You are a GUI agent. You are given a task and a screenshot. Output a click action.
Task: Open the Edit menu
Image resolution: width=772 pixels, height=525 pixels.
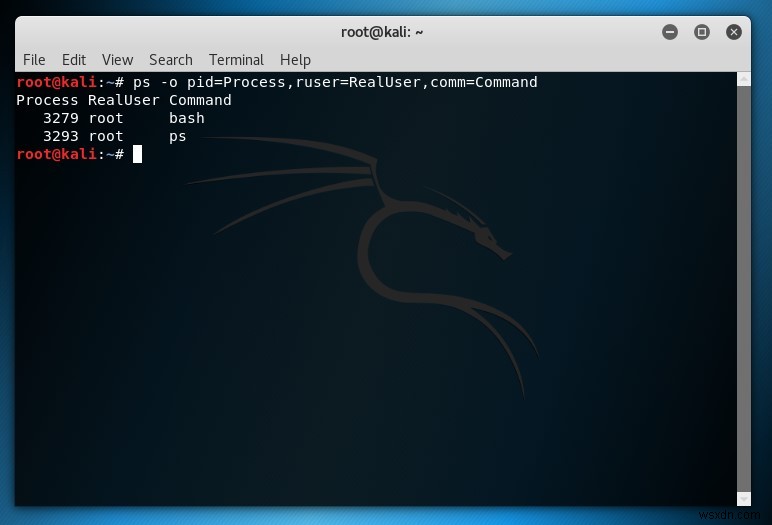74,60
